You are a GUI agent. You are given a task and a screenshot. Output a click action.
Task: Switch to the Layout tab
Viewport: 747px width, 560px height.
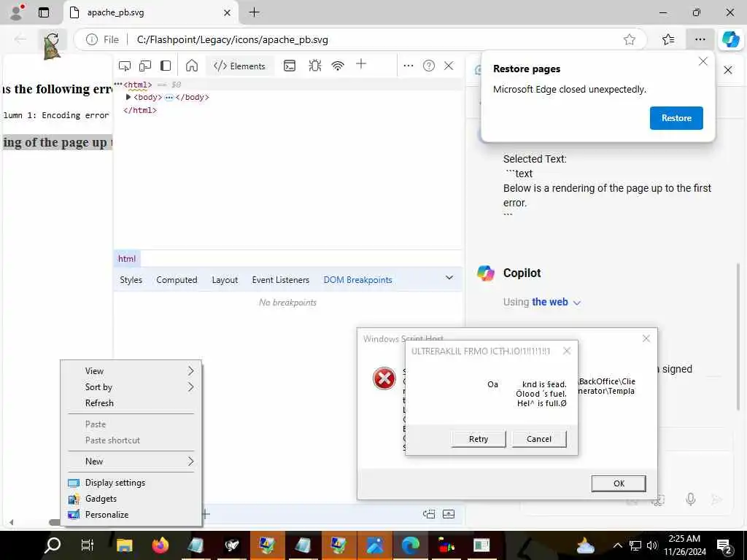[x=225, y=280]
